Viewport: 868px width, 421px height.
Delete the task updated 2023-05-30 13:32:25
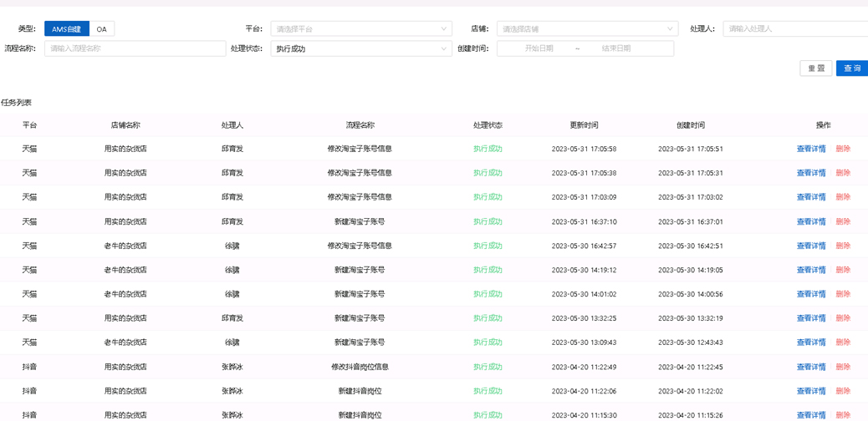point(843,318)
